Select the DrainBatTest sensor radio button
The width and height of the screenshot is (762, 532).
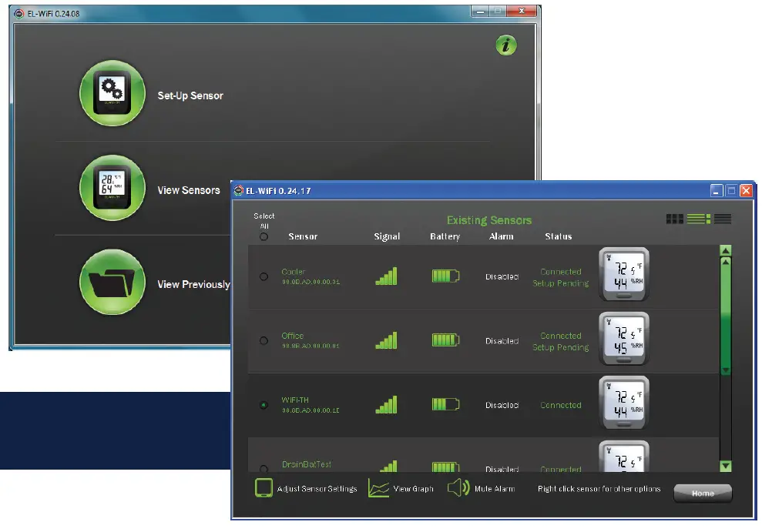(x=264, y=469)
